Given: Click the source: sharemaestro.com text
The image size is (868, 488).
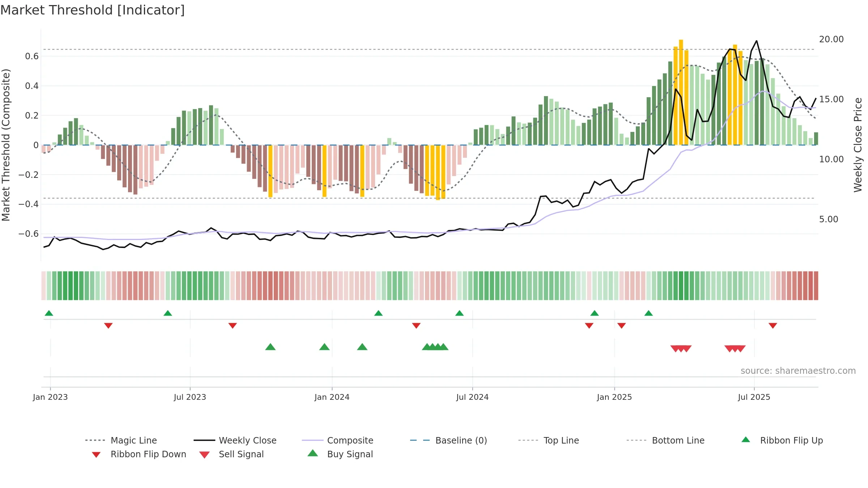Looking at the screenshot, I should coord(798,371).
